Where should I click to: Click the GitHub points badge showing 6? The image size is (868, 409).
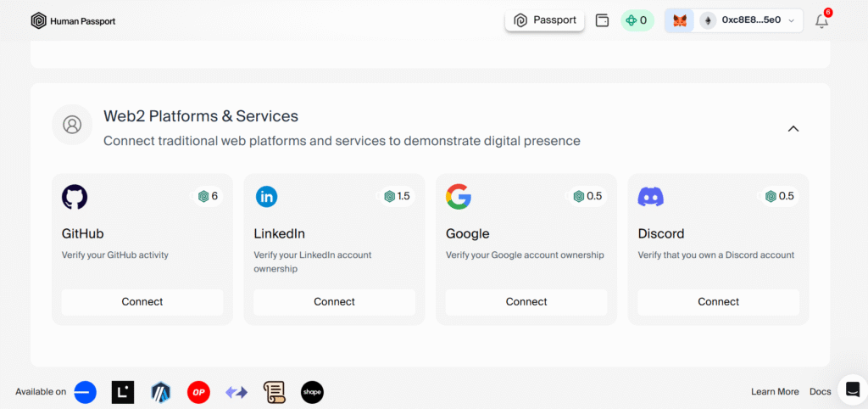pos(209,196)
